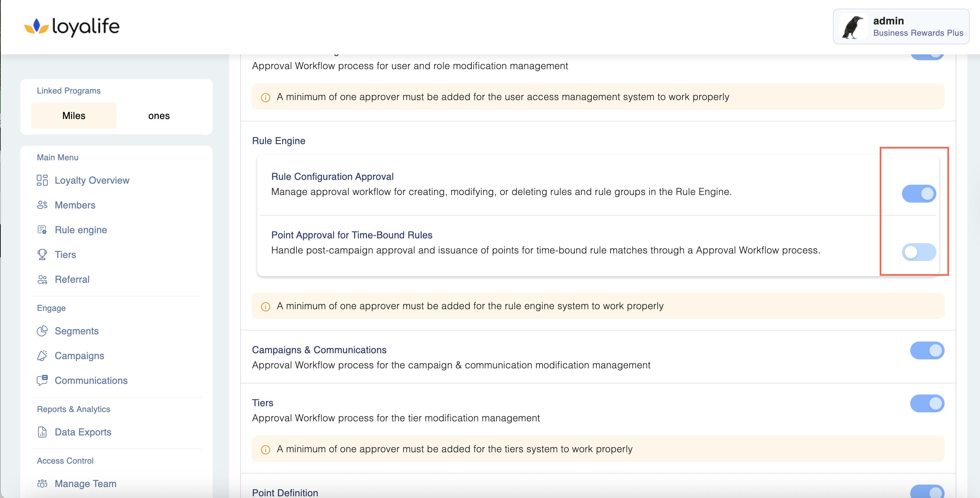980x498 pixels.
Task: Switch to the Miles linked program
Action: coord(74,116)
